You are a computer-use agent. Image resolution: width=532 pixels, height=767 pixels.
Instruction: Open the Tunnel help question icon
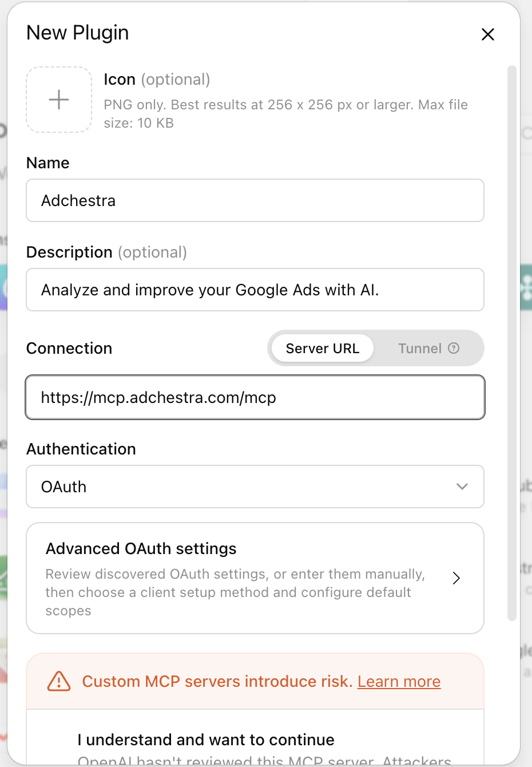[454, 348]
